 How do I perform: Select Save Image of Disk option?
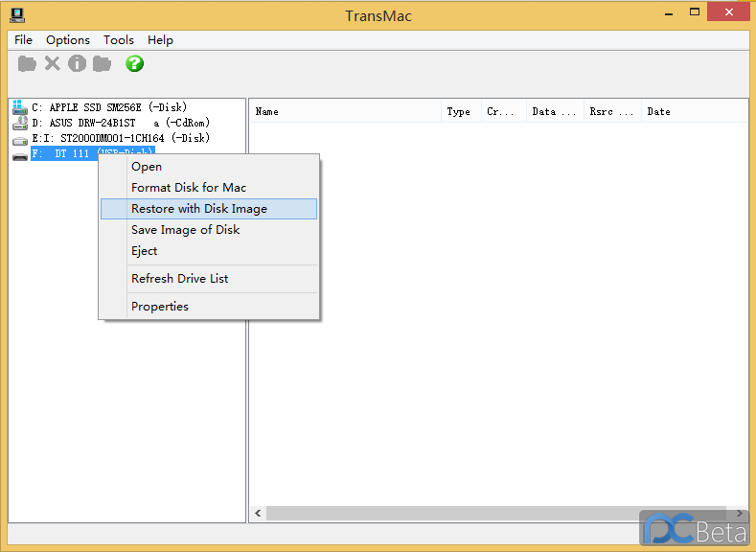[x=186, y=230]
